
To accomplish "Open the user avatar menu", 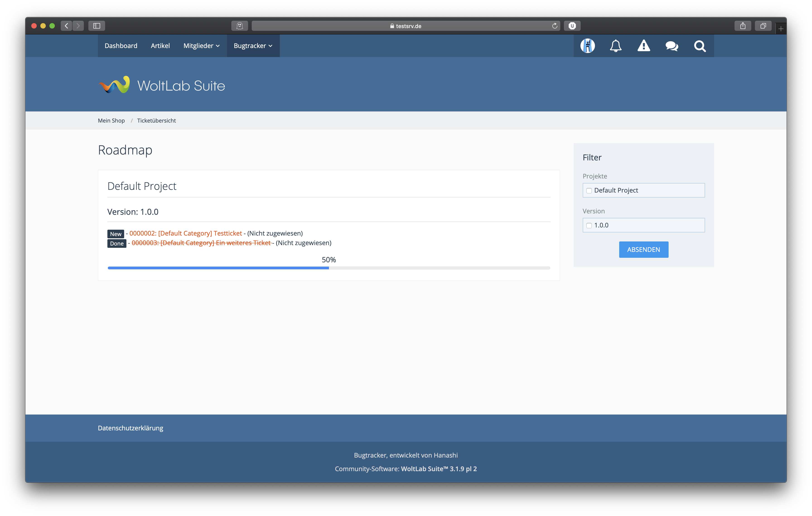I will pos(587,46).
